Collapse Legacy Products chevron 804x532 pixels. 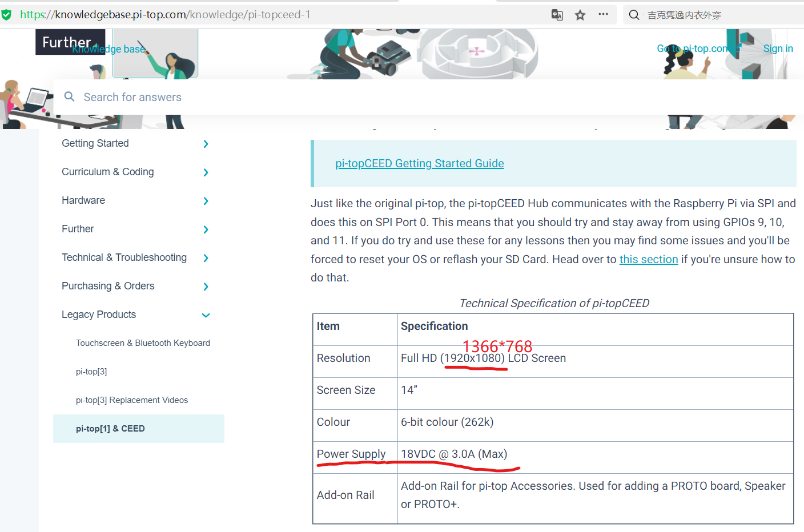(206, 315)
